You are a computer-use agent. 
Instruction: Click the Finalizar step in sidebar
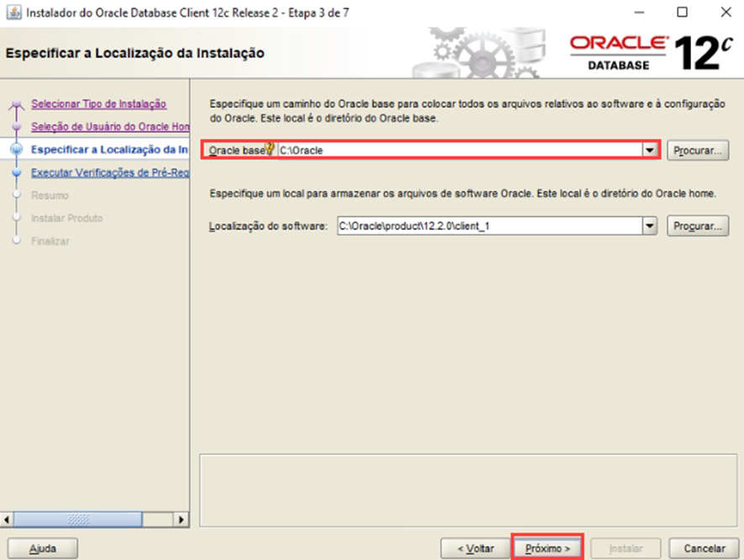(x=50, y=241)
